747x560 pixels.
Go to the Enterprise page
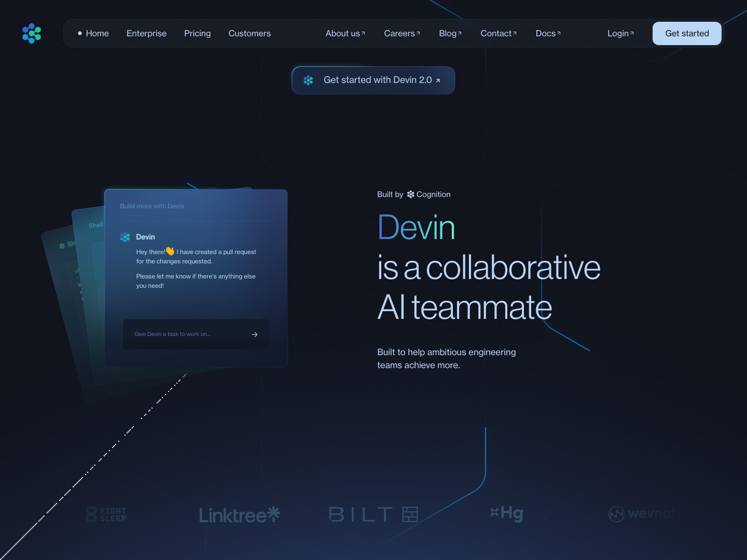tap(146, 33)
